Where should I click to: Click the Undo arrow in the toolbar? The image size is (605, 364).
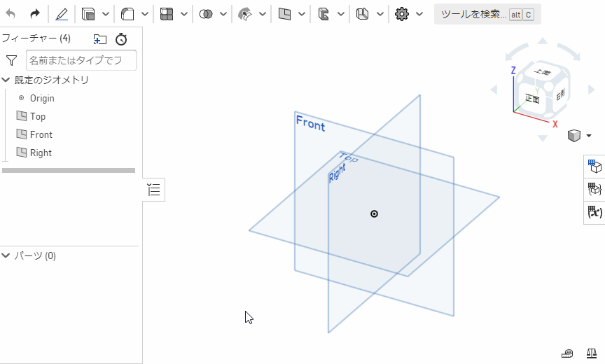click(11, 14)
